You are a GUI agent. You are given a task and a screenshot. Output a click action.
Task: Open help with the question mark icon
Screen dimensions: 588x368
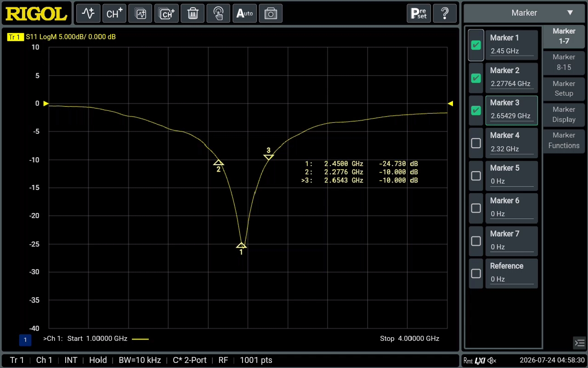[445, 13]
